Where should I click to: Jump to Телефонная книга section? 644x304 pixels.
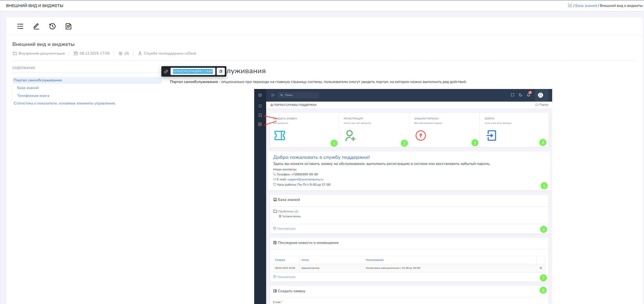[x=33, y=96]
